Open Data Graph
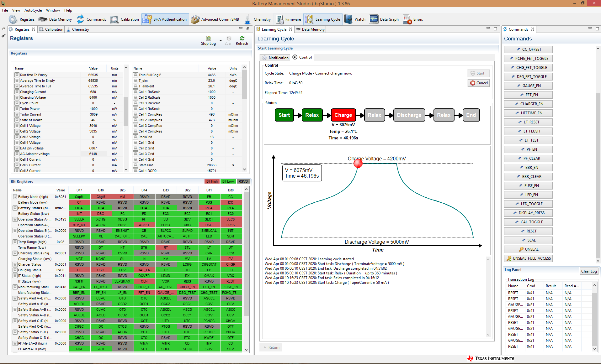This screenshot has height=364, width=601. pos(384,19)
